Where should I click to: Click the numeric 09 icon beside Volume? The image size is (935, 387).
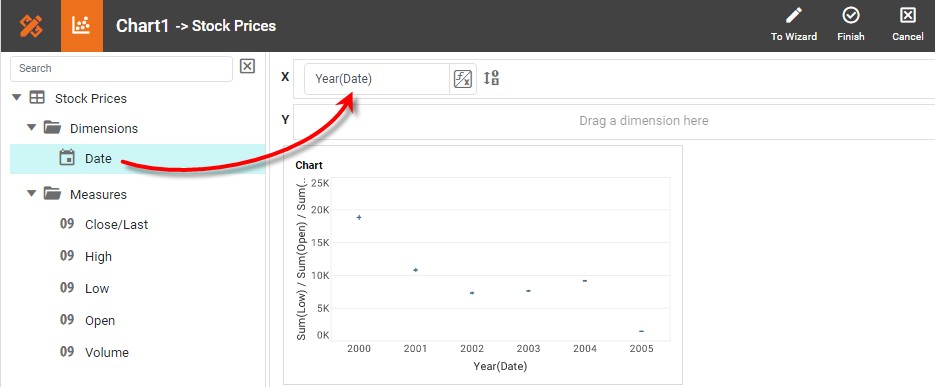tap(67, 352)
